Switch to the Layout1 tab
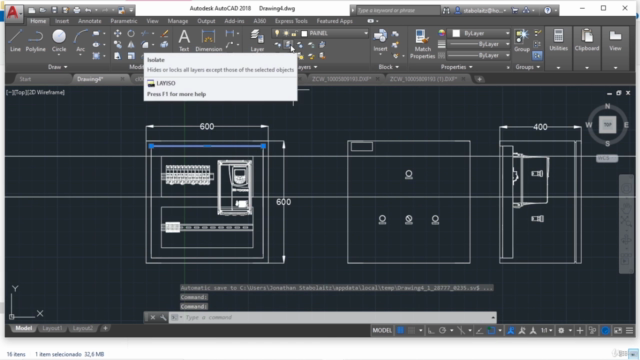Screen dimensions: 640x360 pyautogui.click(x=52, y=328)
